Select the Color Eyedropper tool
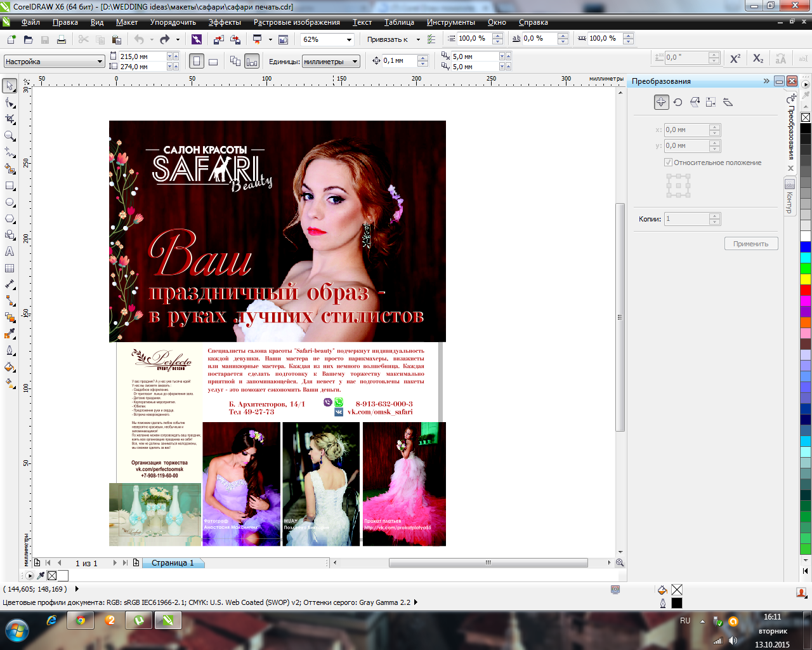 click(x=10, y=334)
